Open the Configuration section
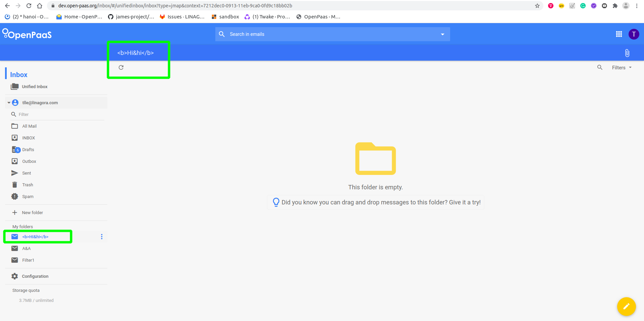This screenshot has width=644, height=321. pyautogui.click(x=35, y=276)
